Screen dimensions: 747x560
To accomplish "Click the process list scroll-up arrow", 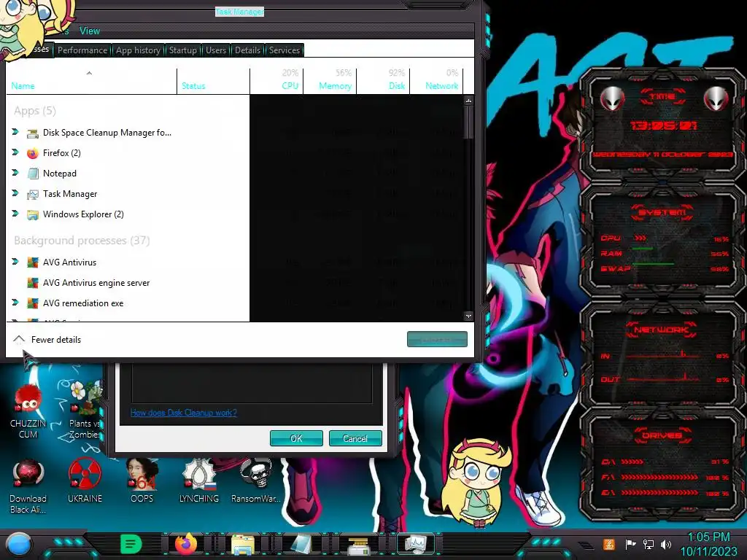I will click(469, 101).
